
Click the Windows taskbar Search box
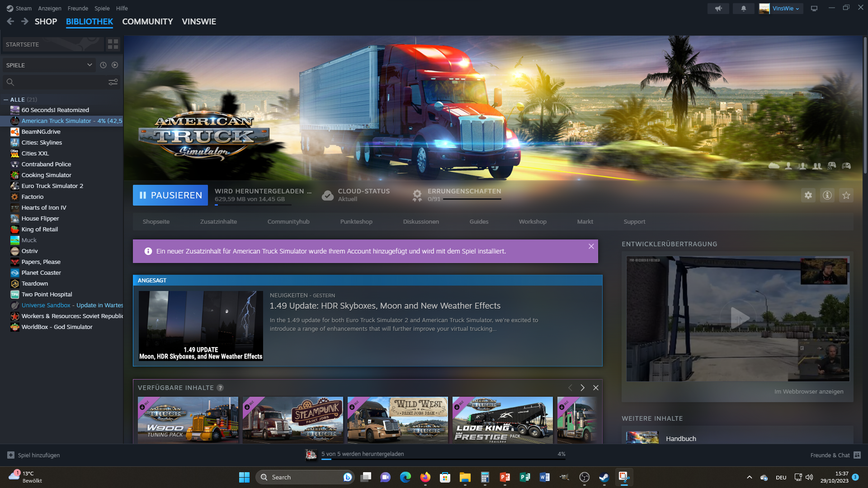click(305, 477)
